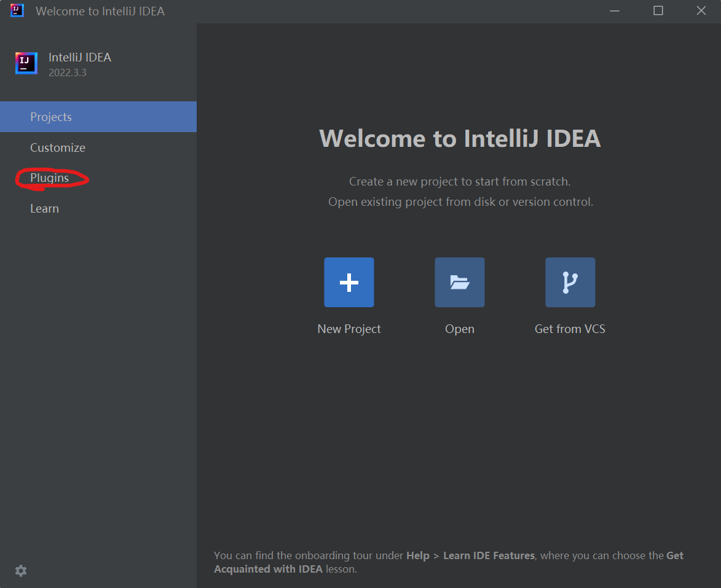
Task: Click the Welcome to IntelliJ IDEA heading
Action: (x=460, y=138)
